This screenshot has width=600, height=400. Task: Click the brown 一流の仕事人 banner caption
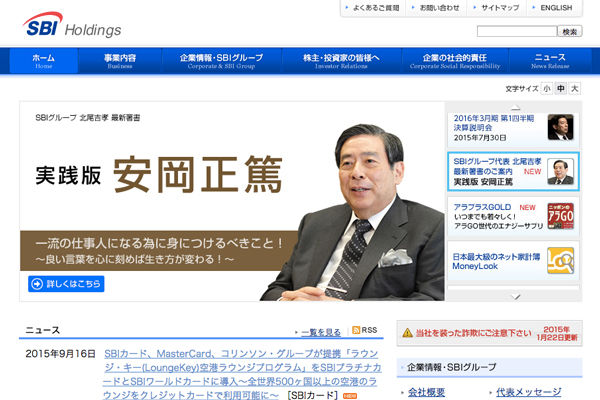[x=159, y=251]
